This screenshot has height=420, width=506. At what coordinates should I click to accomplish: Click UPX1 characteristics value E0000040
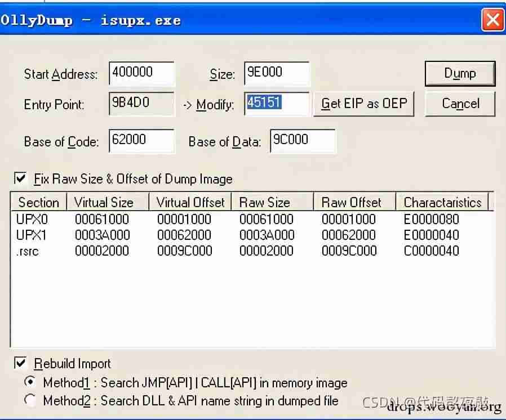click(432, 235)
